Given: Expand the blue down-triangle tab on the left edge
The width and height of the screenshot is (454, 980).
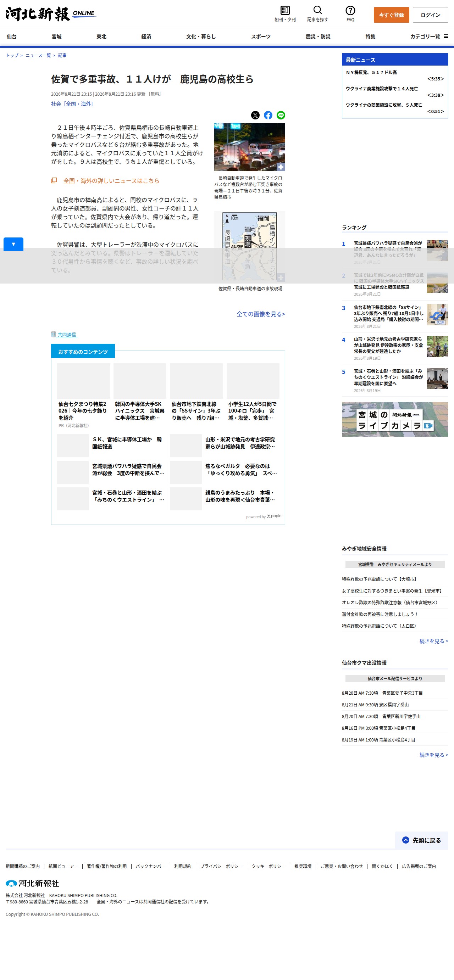Looking at the screenshot, I should (x=13, y=244).
